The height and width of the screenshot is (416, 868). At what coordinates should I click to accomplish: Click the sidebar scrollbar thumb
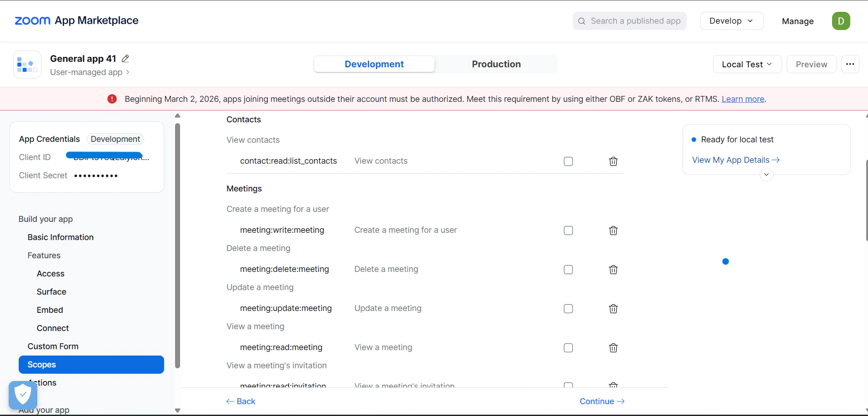[x=177, y=246]
